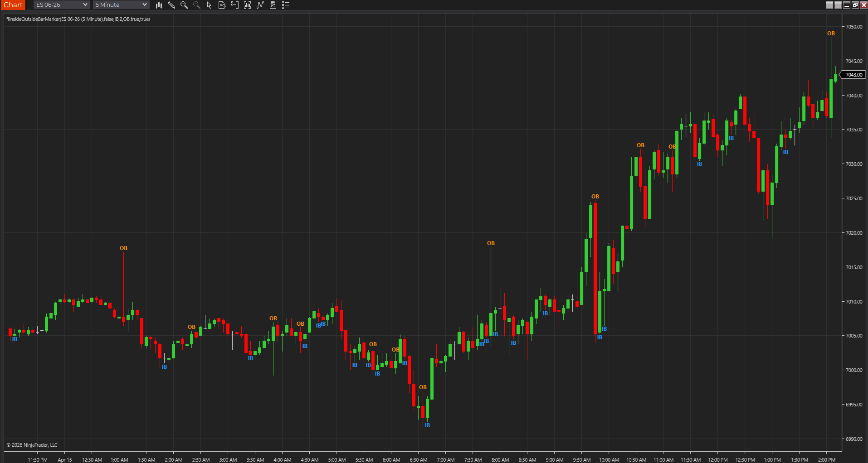
Task: Open the Strategies icon
Action: 260,5
